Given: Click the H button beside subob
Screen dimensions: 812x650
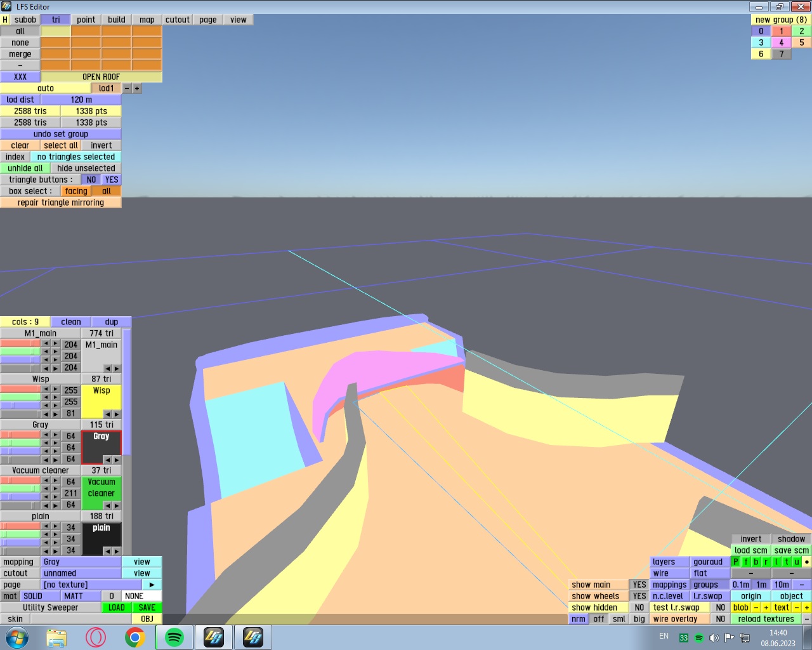Looking at the screenshot, I should pyautogui.click(x=5, y=20).
